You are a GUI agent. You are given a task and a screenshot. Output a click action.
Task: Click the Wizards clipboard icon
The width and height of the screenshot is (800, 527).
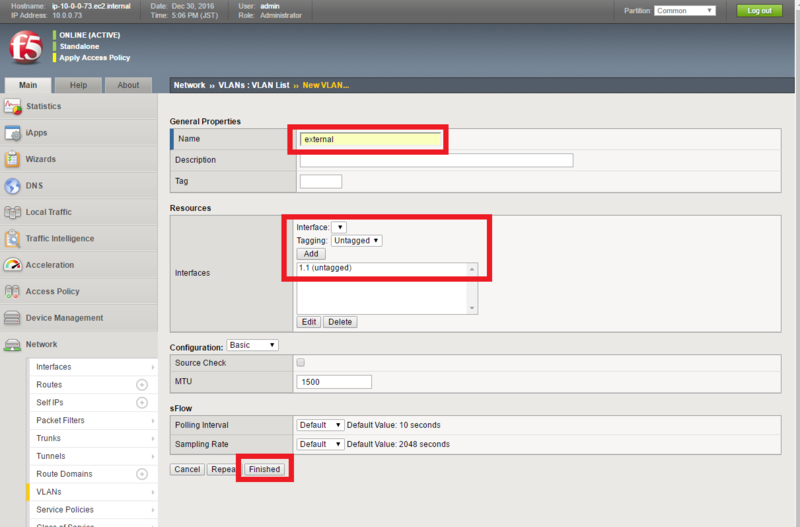pyautogui.click(x=12, y=159)
